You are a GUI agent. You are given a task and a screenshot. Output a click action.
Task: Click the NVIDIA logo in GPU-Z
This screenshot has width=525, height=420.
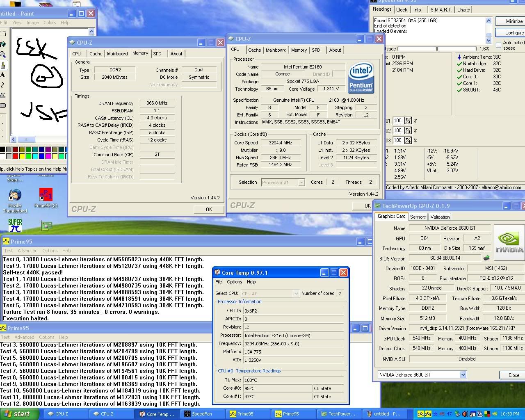(509, 242)
